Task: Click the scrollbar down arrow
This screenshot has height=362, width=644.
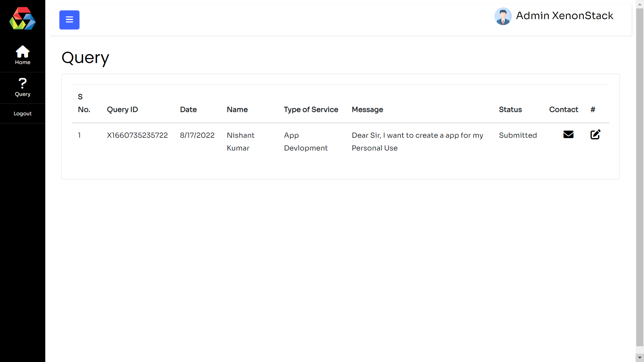Action: (640, 358)
